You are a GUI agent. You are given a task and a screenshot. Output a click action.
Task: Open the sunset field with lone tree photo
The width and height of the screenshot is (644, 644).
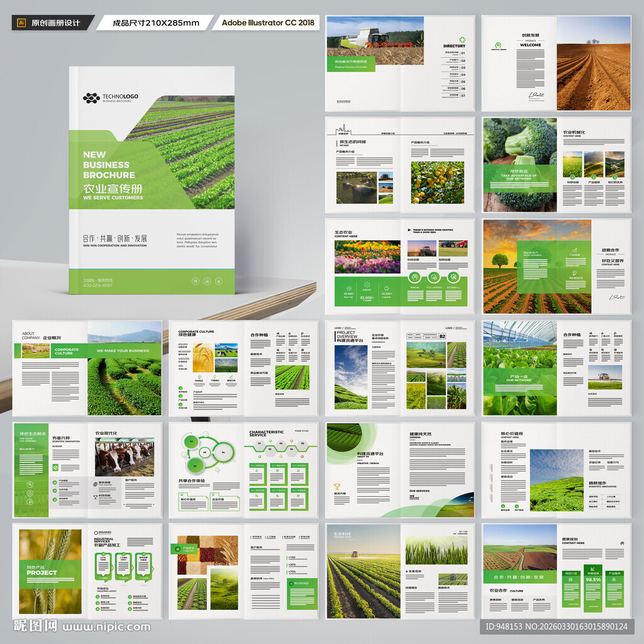point(537,267)
